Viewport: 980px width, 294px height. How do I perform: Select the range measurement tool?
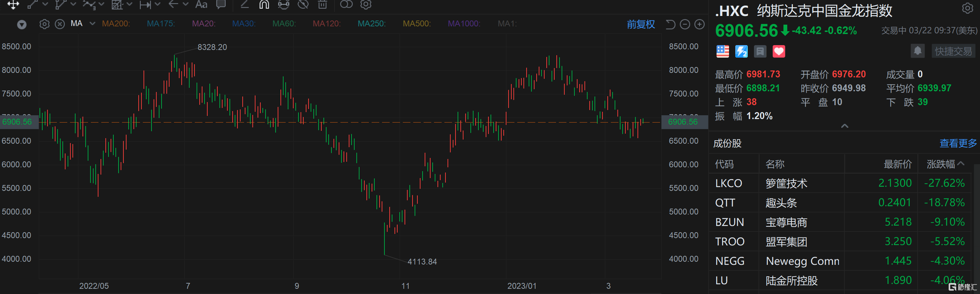(x=145, y=5)
